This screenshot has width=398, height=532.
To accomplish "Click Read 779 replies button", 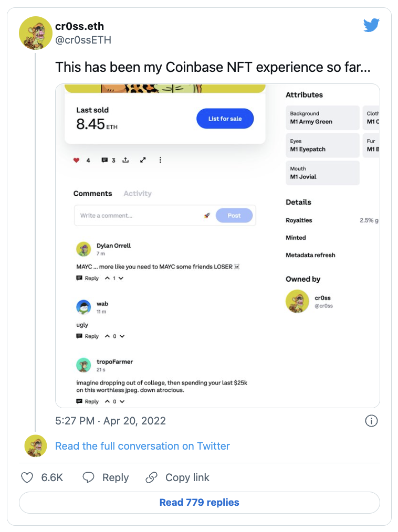I will point(199,503).
